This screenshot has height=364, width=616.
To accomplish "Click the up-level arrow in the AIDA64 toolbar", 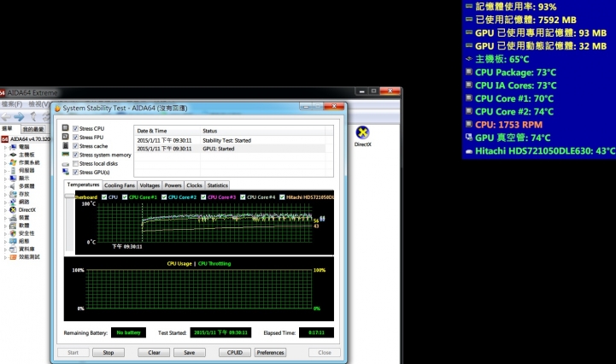I will click(x=33, y=116).
